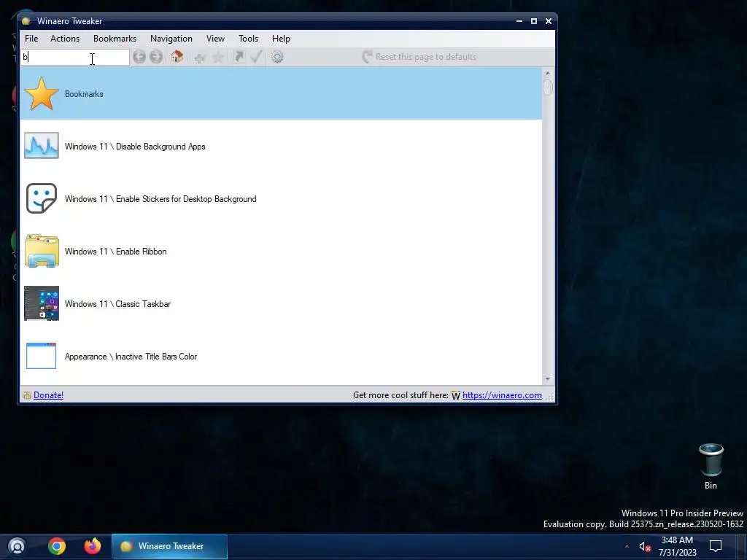The width and height of the screenshot is (747, 560).
Task: Click the add bookmark star-plus icon
Action: click(200, 57)
